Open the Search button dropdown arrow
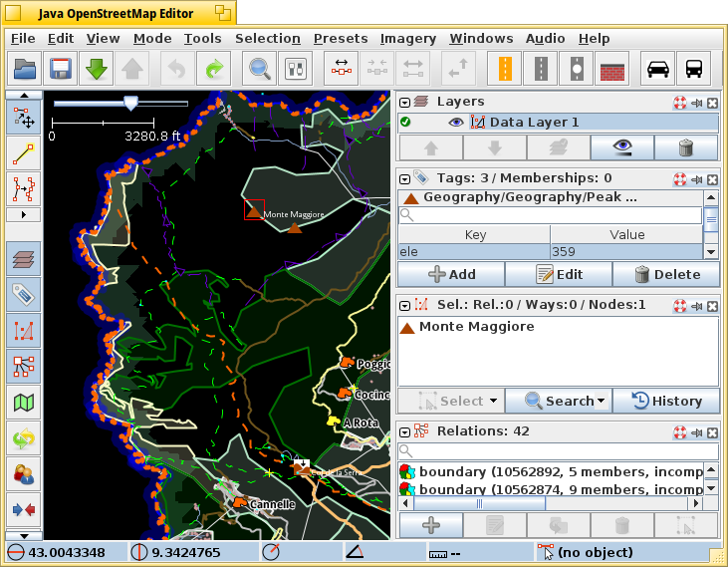Viewport: 728px width, 567px height. 602,401
